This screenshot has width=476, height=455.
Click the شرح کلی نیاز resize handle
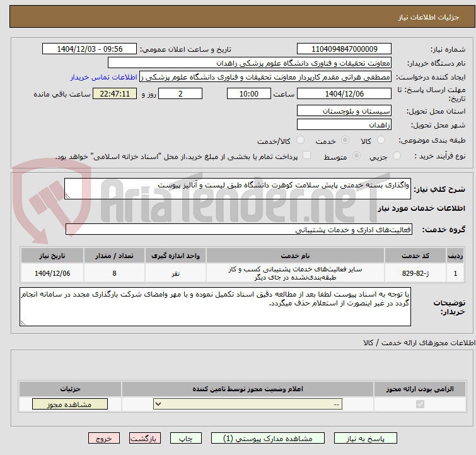(x=67, y=196)
